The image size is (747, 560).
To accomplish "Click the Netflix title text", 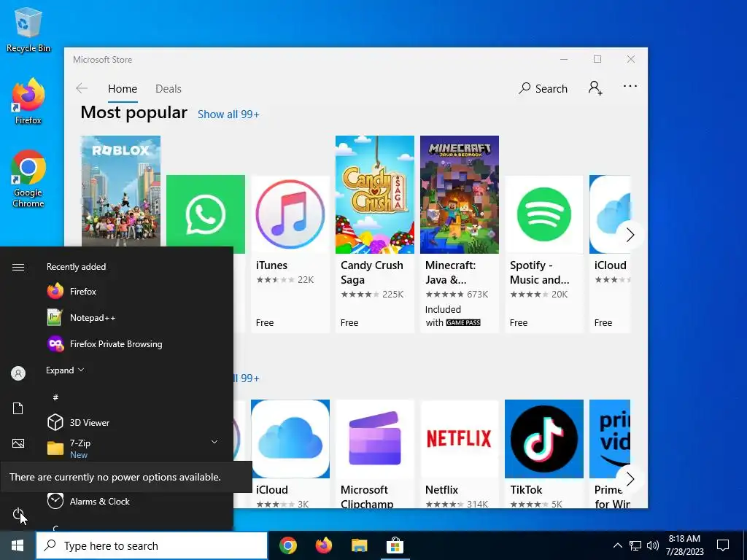I will point(441,490).
